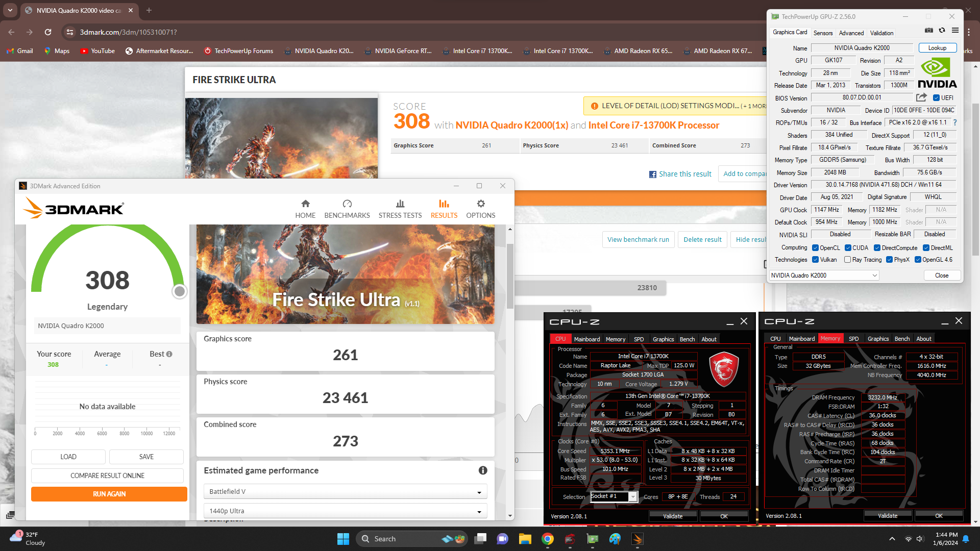This screenshot has height=551, width=980.
Task: Click 3DMark window vertical scrollbar thumb
Action: click(x=510, y=276)
